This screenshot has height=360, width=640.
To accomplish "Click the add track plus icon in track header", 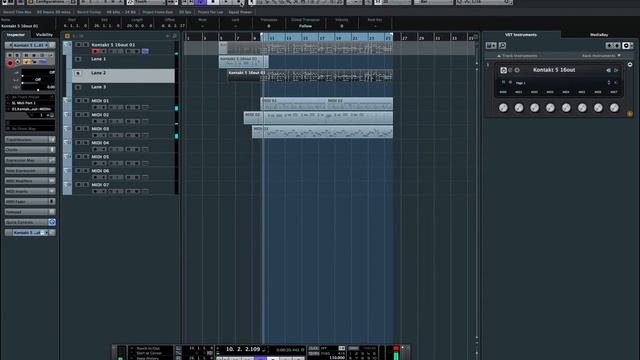I will [x=167, y=36].
